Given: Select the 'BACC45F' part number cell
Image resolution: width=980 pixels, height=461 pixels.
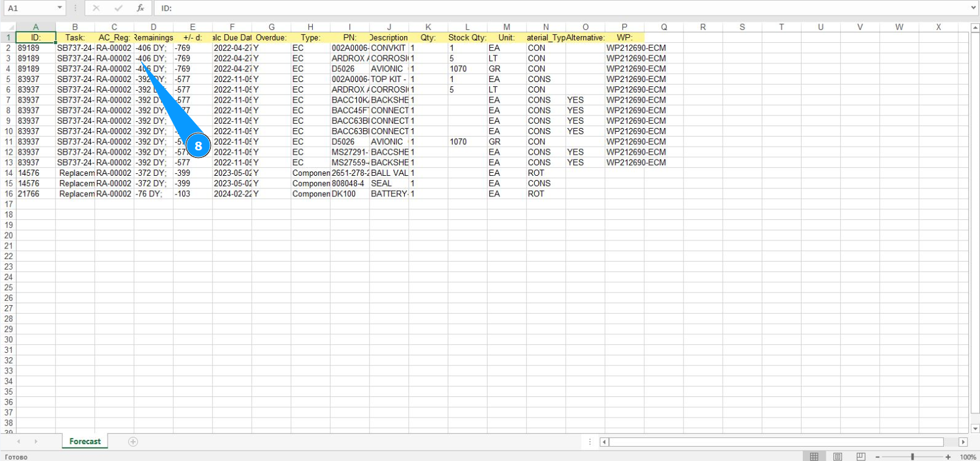Looking at the screenshot, I should (x=349, y=111).
